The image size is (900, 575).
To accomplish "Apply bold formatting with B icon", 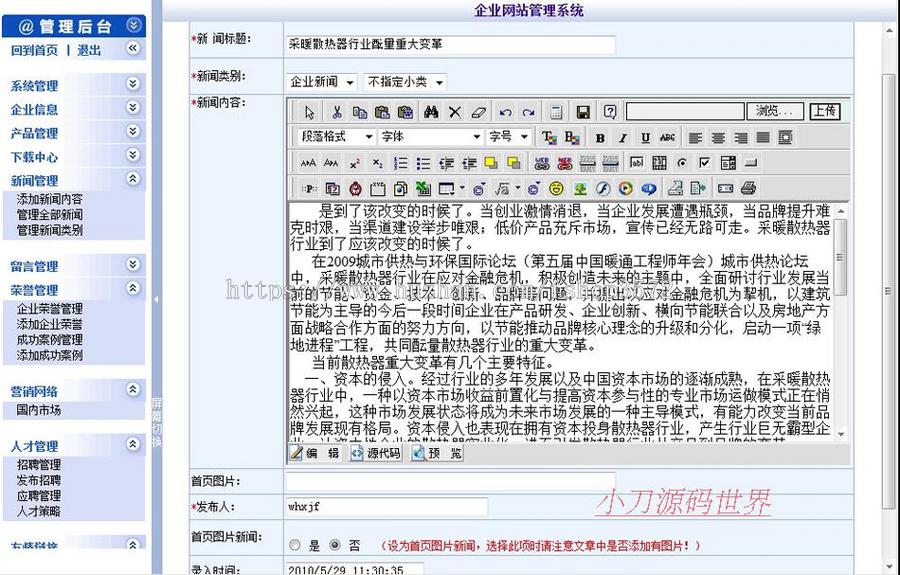I will (600, 138).
